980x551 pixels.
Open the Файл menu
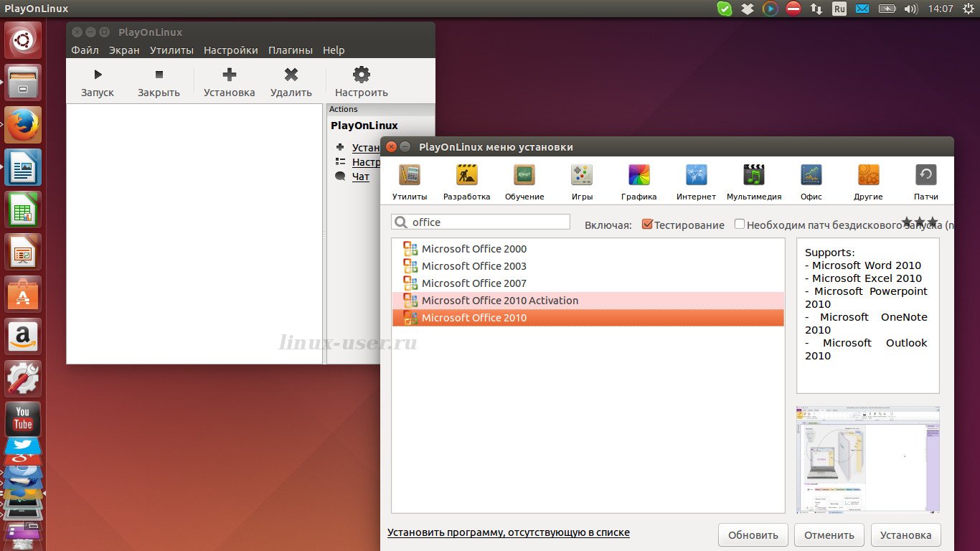85,50
